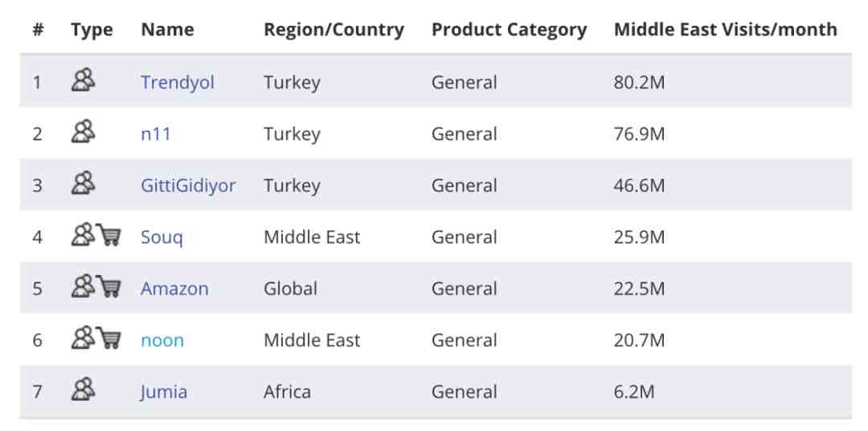Viewport: 868px width, 431px height.
Task: Open the Jumia link
Action: point(163,392)
